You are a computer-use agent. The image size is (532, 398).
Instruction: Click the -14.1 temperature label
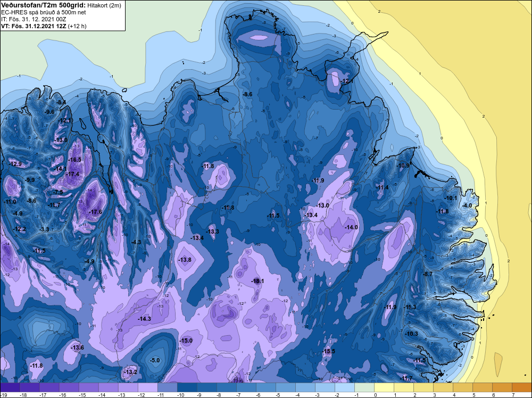pos(61,169)
